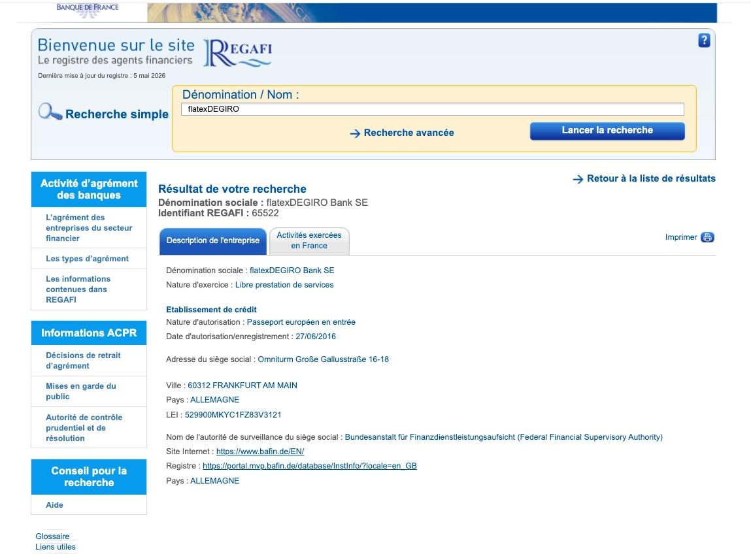This screenshot has width=751, height=560.
Task: Click authorization date 27/06/2016
Action: point(316,337)
